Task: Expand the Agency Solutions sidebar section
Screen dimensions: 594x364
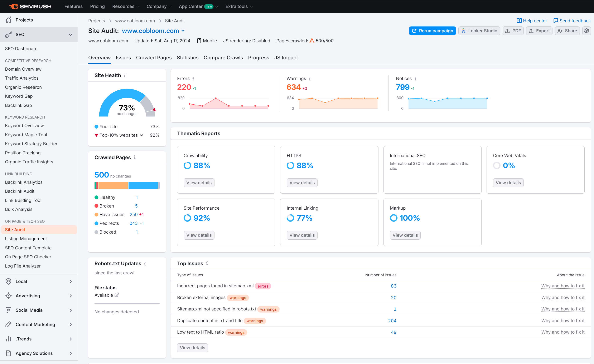Action: pos(71,353)
